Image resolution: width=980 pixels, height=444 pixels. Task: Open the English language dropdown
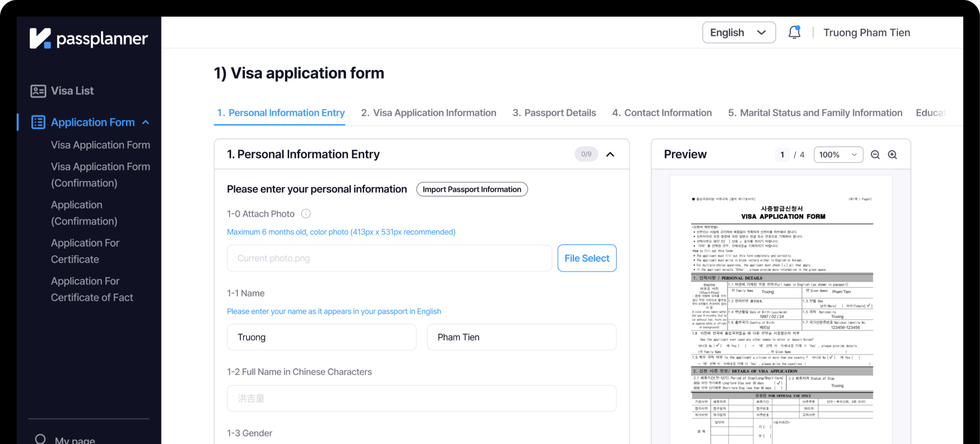(x=738, y=32)
